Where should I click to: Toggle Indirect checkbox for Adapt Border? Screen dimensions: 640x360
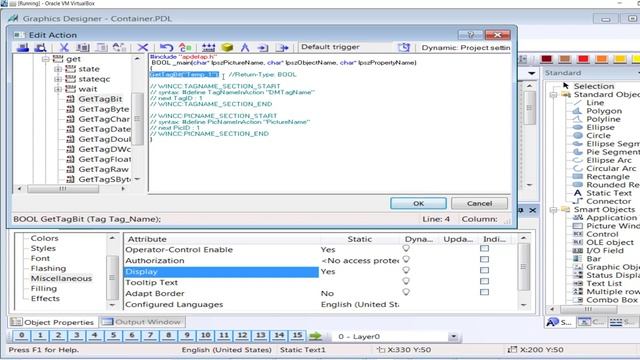click(484, 292)
